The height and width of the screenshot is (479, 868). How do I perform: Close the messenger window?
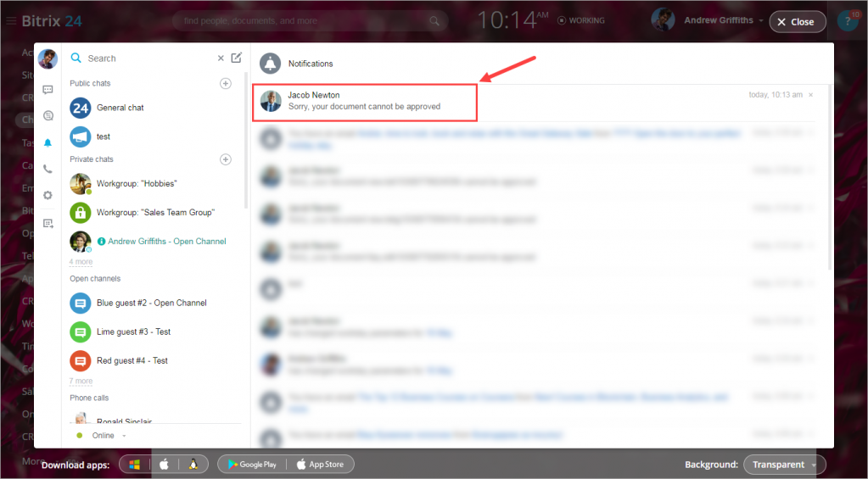pyautogui.click(x=797, y=22)
